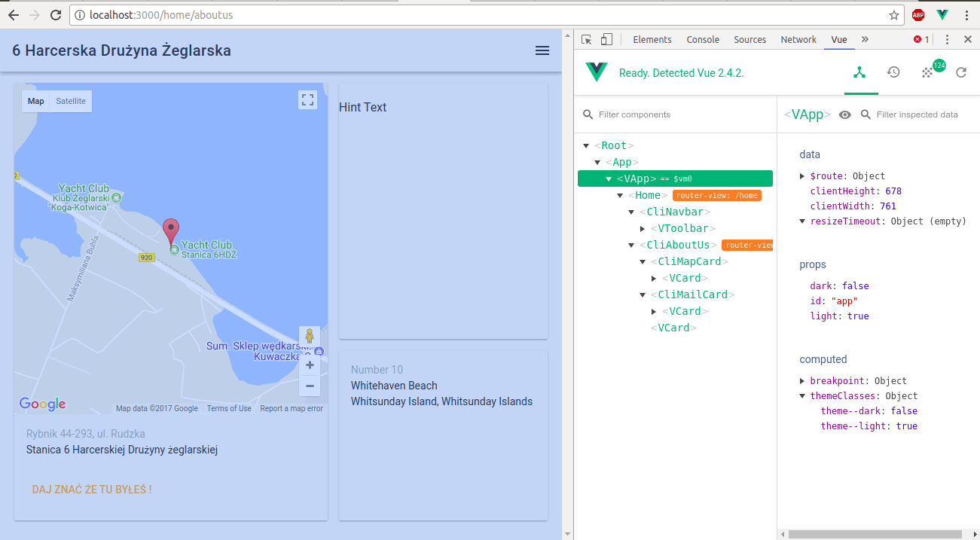Toggle the eye icon next to VApp
This screenshot has width=980, height=540.
(844, 114)
